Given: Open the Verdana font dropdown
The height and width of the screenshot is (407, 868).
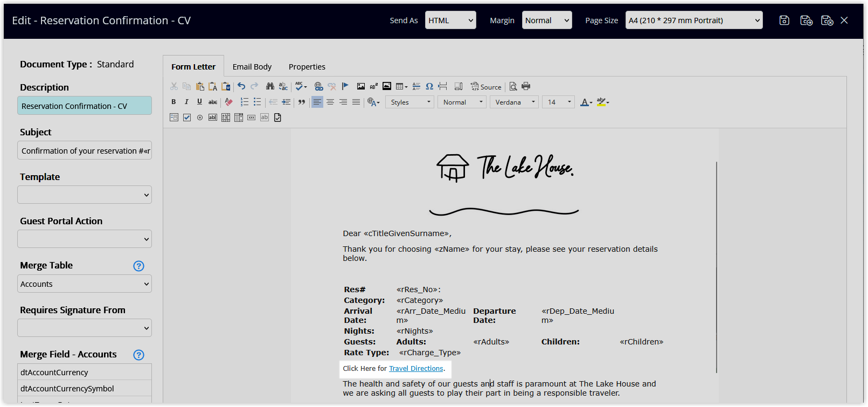Looking at the screenshot, I should coord(514,102).
